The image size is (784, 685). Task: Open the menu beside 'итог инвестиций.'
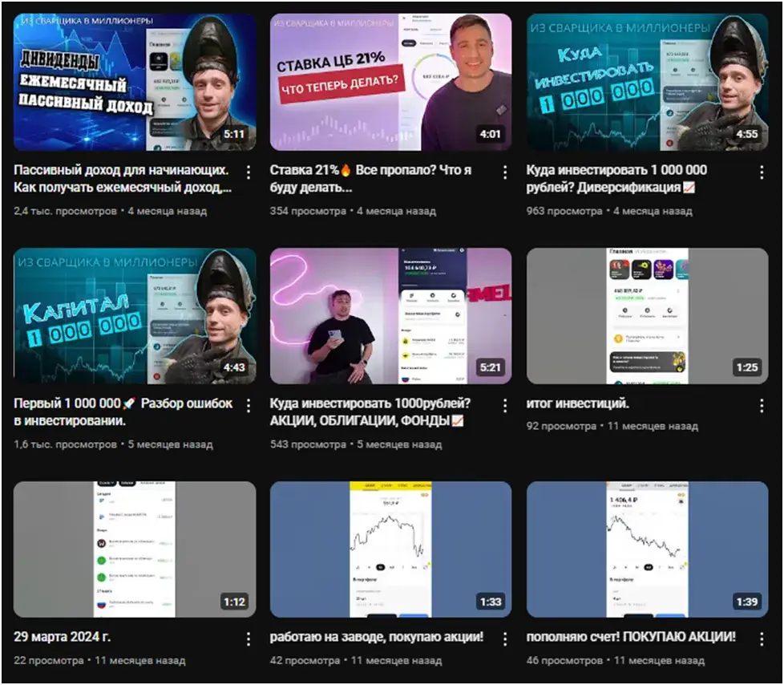[x=762, y=406]
